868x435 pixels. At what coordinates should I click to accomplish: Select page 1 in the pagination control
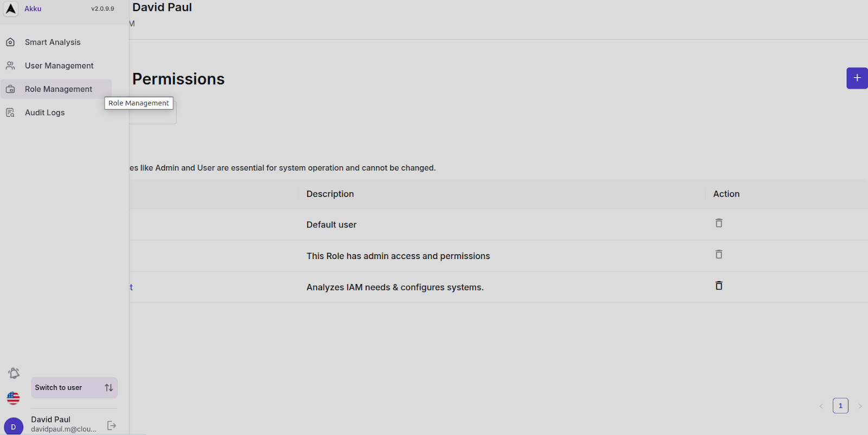(x=840, y=405)
